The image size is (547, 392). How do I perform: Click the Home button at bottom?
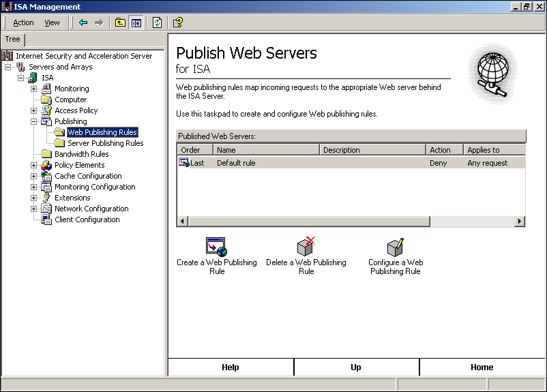point(482,367)
